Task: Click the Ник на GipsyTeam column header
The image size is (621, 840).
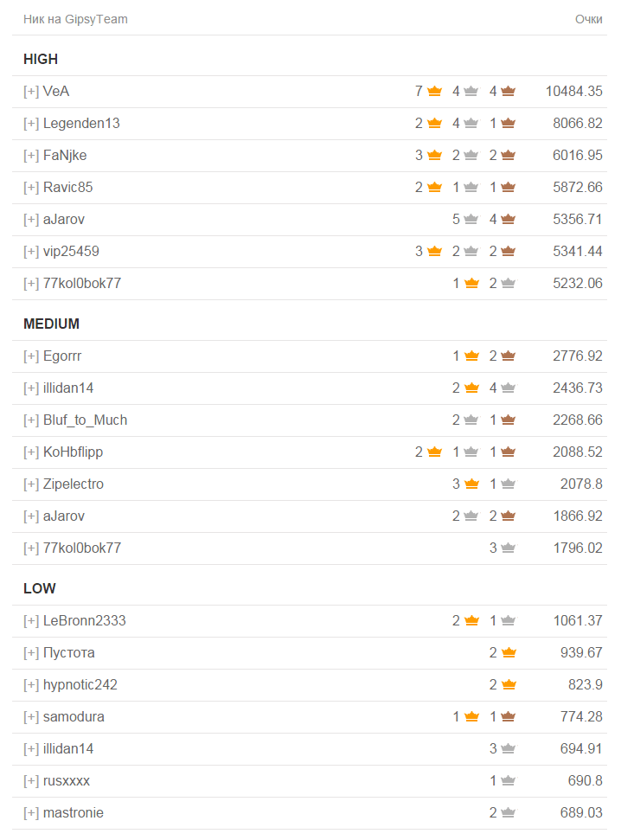Action: (75, 19)
